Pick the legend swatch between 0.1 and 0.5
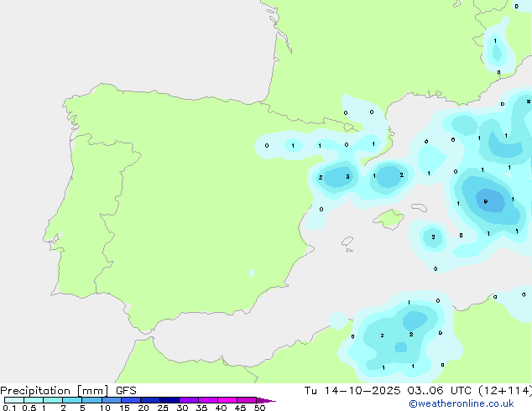Image resolution: width=532 pixels, height=411 pixels. pyautogui.click(x=14, y=400)
